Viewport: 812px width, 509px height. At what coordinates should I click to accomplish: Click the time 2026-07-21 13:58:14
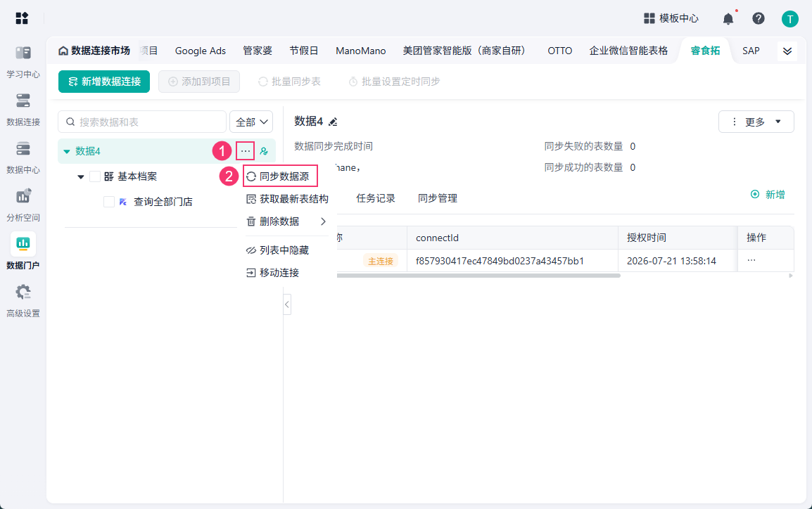[x=672, y=261]
